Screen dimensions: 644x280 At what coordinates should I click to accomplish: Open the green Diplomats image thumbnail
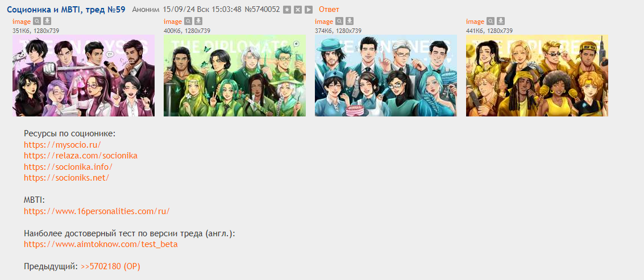click(x=235, y=76)
